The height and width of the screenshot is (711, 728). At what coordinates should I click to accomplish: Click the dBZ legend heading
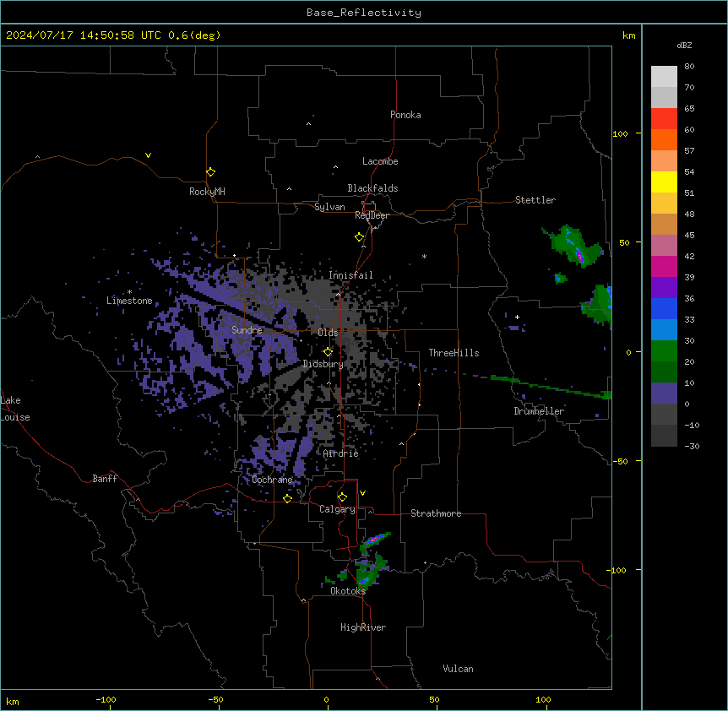point(684,46)
